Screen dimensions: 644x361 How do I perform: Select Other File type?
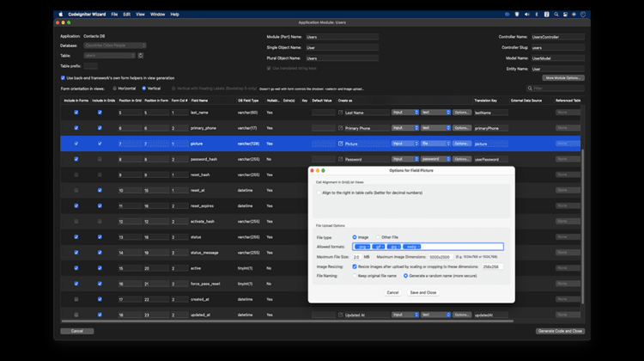click(x=378, y=237)
